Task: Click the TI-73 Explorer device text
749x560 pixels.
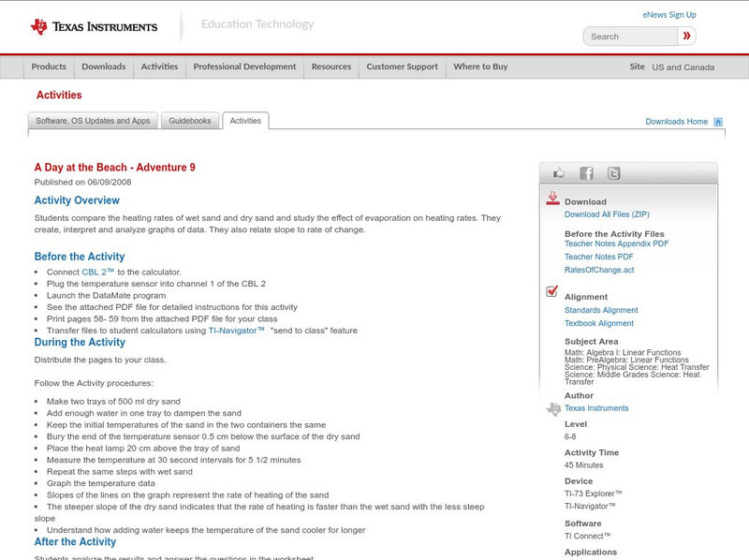Action: pos(594,494)
